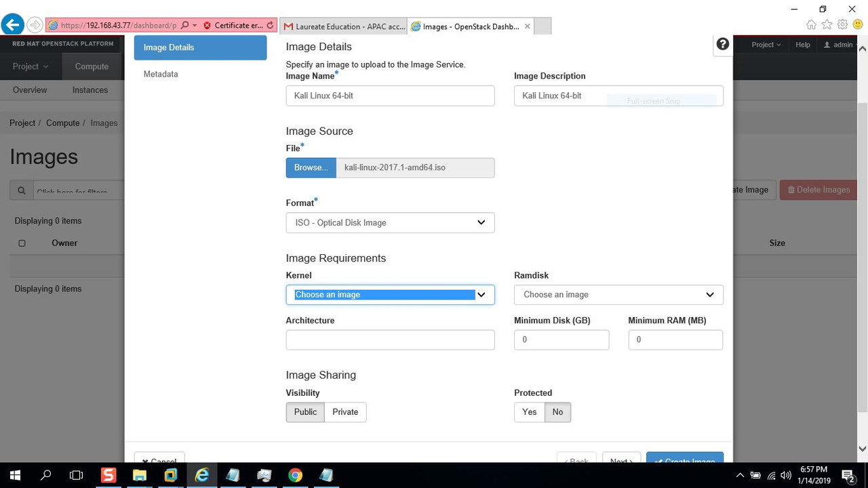Click the Minimum RAM (MB) field
This screenshot has width=868, height=488.
pos(675,340)
